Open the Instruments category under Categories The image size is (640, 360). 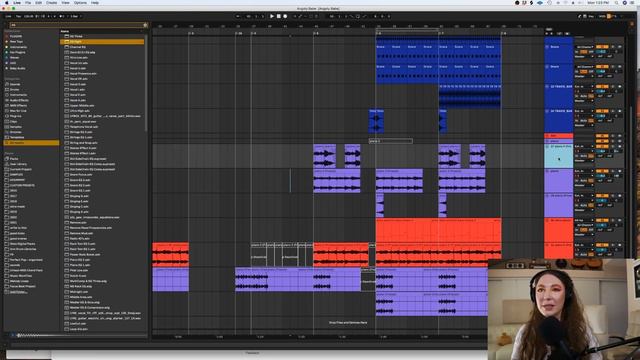tap(18, 95)
